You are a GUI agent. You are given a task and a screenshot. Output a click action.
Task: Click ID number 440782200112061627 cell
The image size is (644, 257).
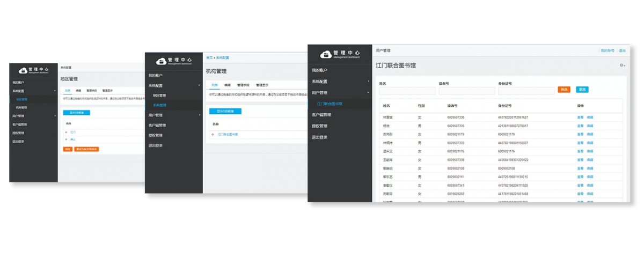[x=513, y=117]
